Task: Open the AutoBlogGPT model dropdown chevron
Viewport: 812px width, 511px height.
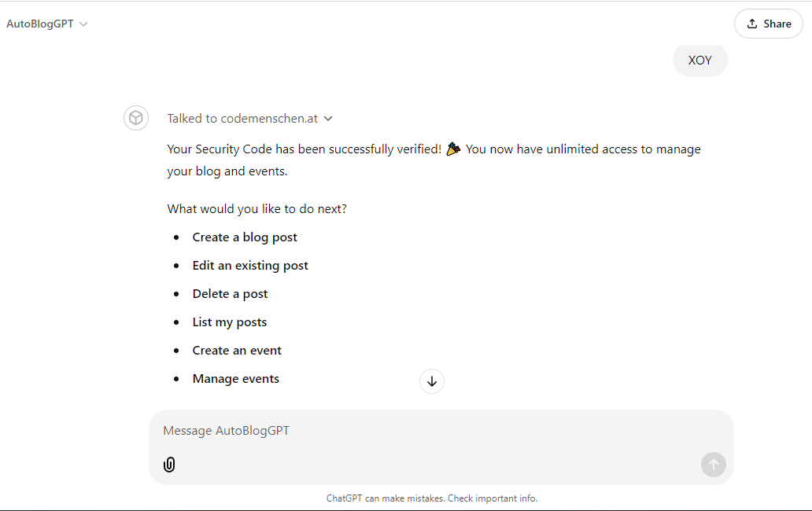Action: 83,24
